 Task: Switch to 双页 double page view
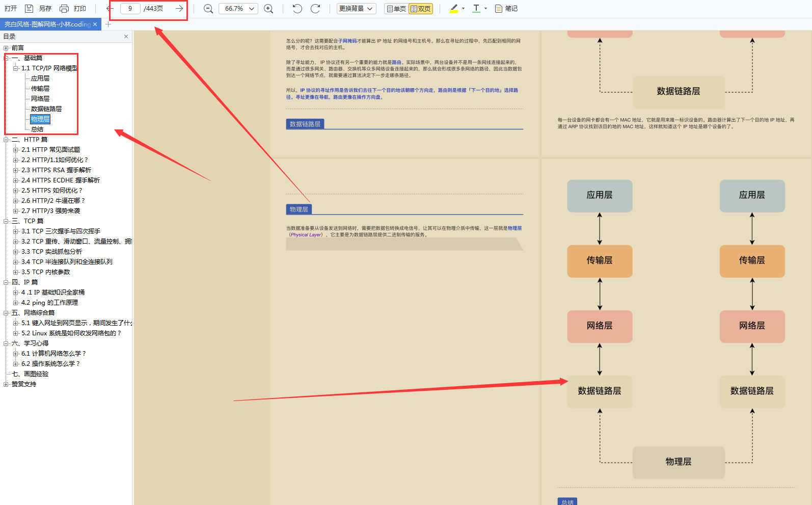(421, 9)
